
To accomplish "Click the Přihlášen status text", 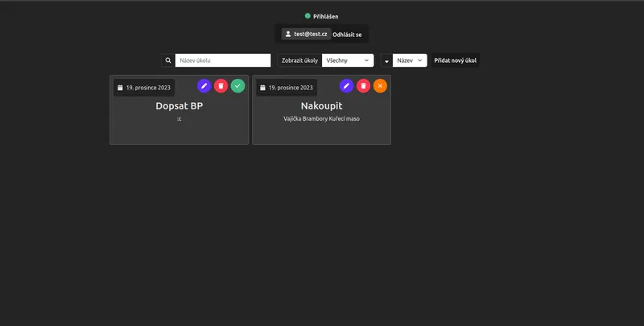I will tap(326, 16).
